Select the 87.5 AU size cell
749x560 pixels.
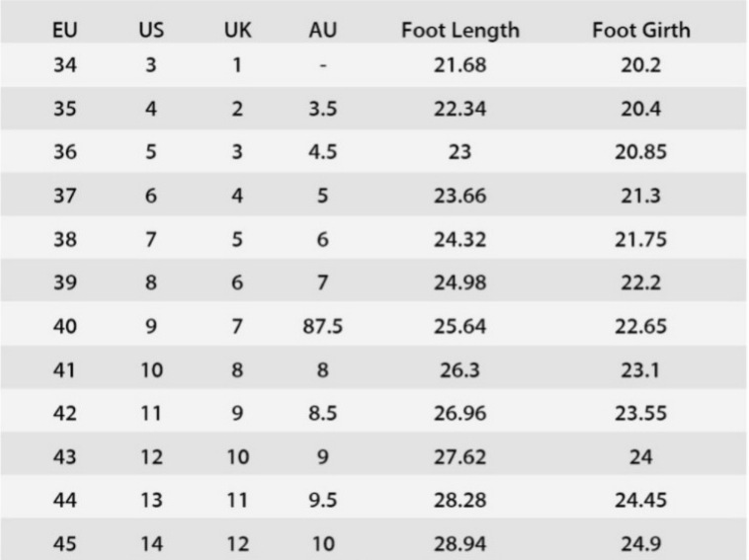click(322, 326)
